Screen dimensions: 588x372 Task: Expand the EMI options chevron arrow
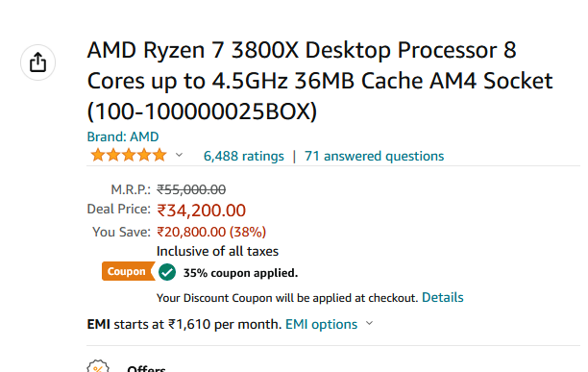point(369,323)
